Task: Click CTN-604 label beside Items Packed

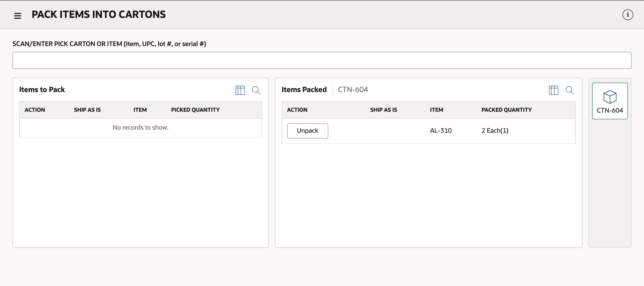Action: 353,90
